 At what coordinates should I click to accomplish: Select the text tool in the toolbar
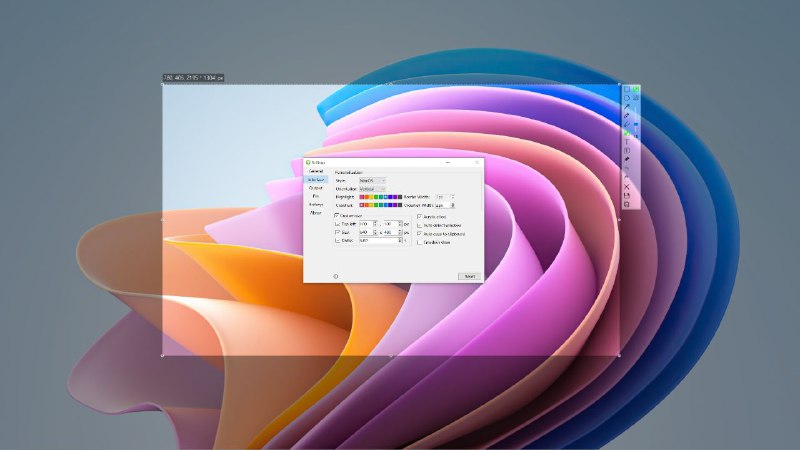(x=627, y=141)
